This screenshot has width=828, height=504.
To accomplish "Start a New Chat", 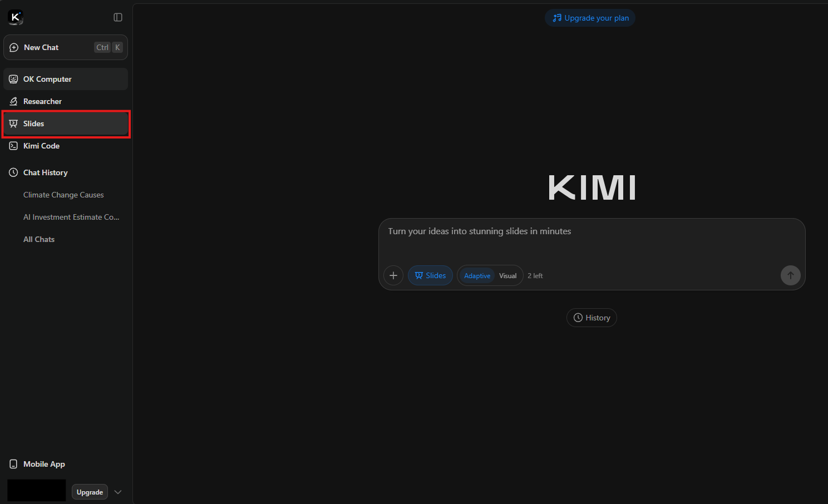I will click(41, 47).
